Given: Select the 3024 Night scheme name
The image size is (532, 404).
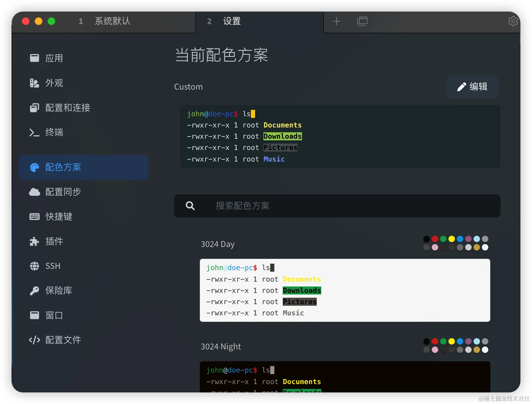Looking at the screenshot, I should (221, 347).
